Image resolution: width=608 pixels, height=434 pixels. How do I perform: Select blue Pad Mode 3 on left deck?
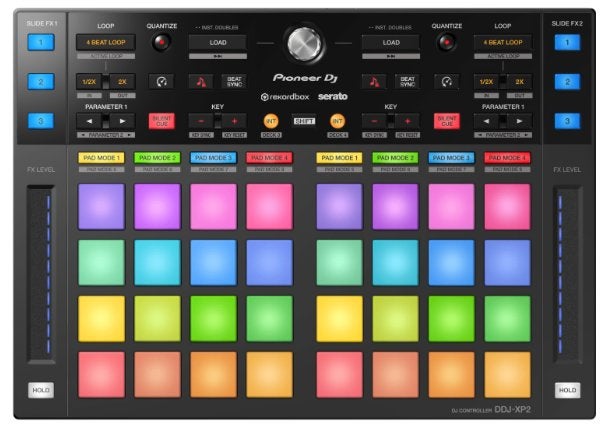(x=213, y=158)
